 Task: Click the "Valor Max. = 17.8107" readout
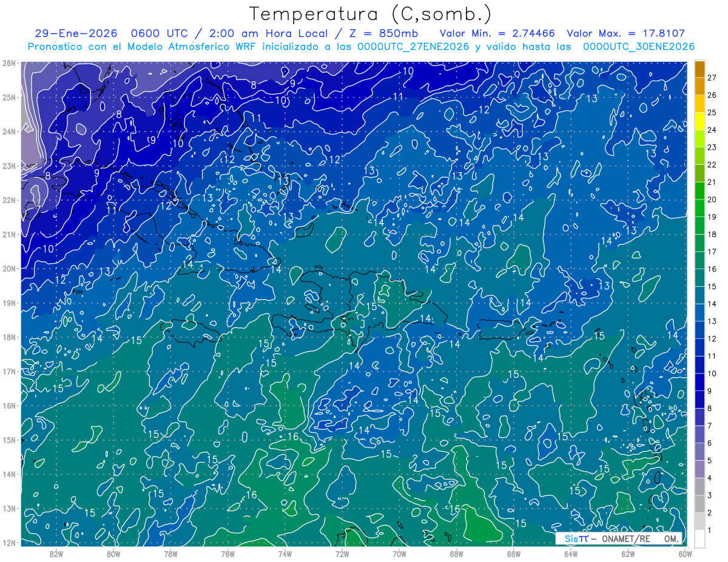625,34
